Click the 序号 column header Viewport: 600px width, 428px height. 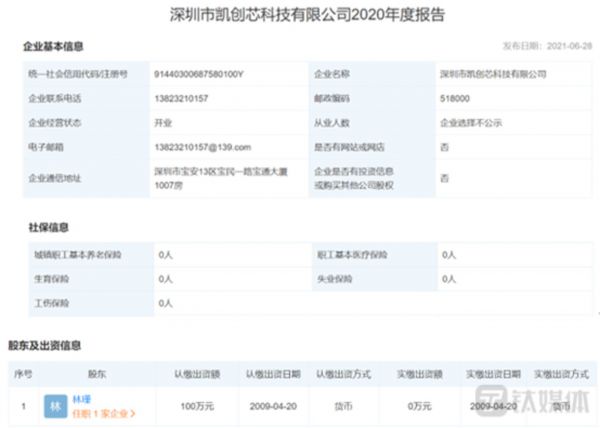pos(23,373)
